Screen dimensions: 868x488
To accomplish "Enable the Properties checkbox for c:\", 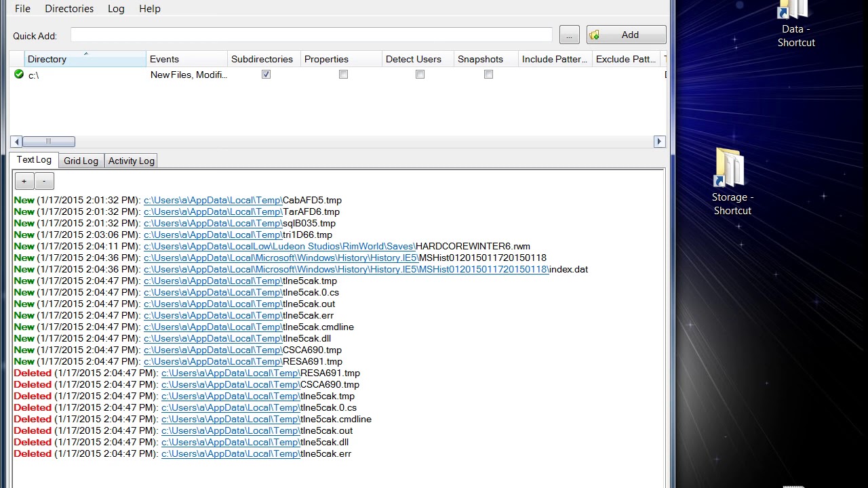I will (x=343, y=75).
